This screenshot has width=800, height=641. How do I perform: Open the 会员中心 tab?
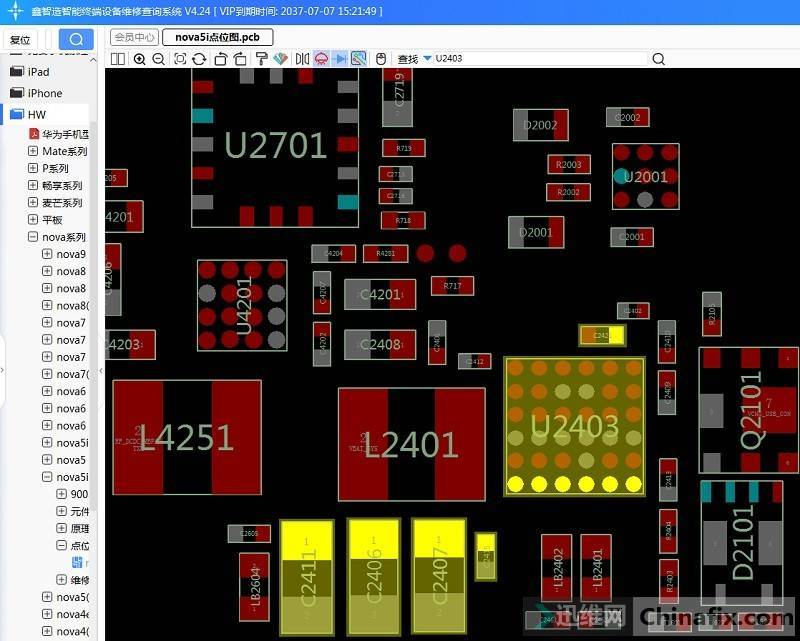(134, 38)
